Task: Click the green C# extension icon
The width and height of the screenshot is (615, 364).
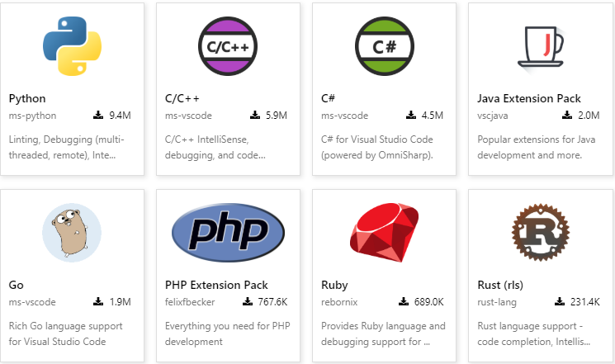Action: pyautogui.click(x=385, y=46)
